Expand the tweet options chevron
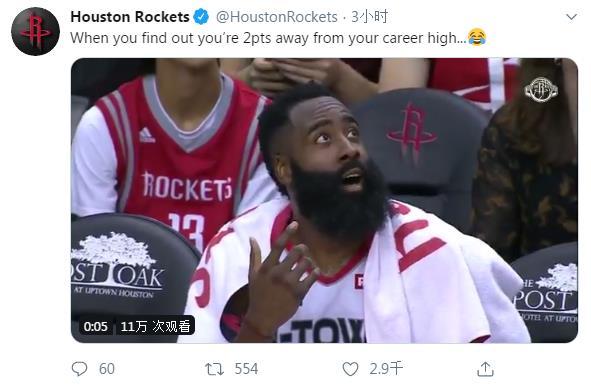Image resolution: width=591 pixels, height=385 pixels. click(571, 17)
